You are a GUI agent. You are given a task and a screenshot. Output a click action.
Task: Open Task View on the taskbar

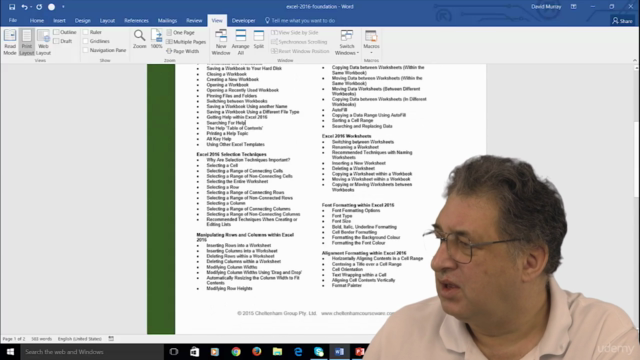click(174, 352)
